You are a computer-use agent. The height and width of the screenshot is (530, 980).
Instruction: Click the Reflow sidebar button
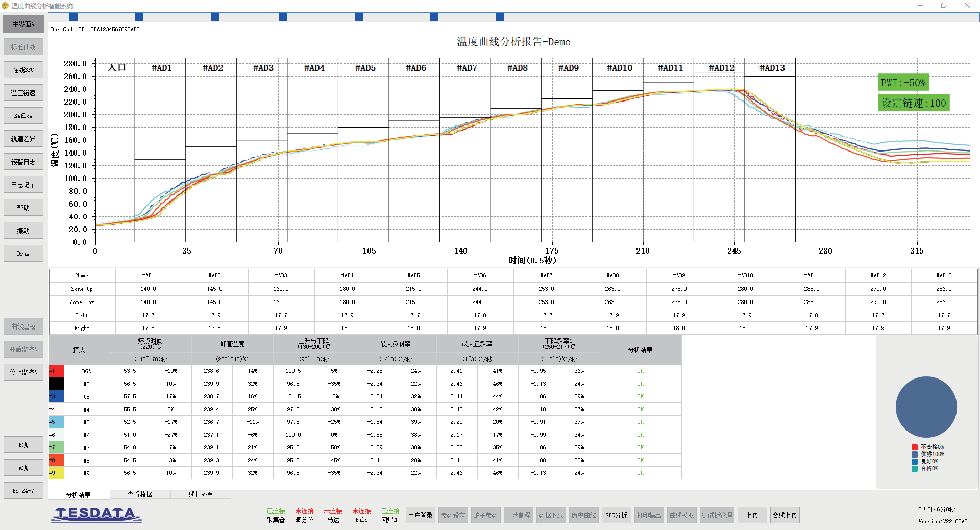(x=23, y=116)
